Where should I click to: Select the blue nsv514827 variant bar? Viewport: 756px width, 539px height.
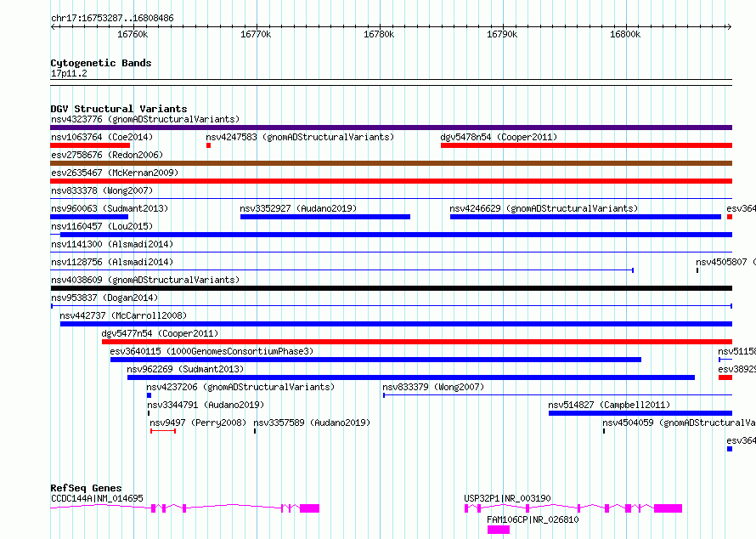pyautogui.click(x=640, y=413)
